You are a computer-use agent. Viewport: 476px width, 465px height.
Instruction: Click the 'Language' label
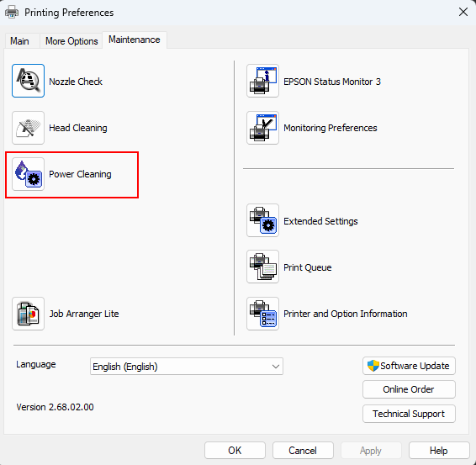click(36, 364)
